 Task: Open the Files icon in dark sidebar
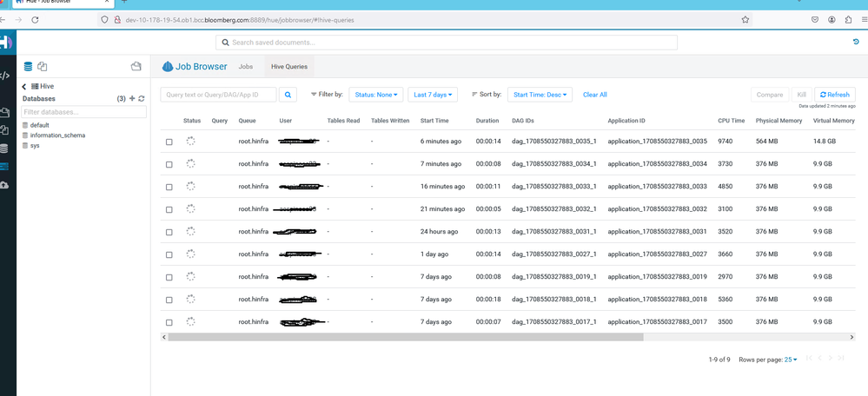coord(3,113)
